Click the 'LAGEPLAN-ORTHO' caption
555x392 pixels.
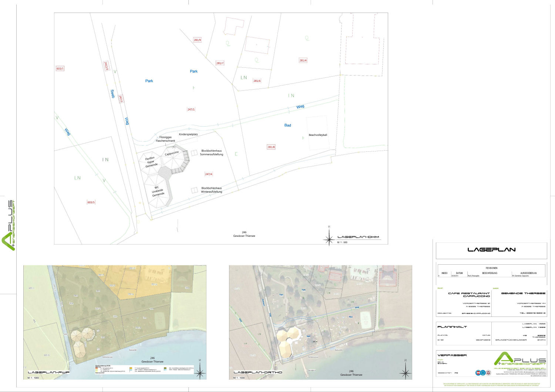258,372
